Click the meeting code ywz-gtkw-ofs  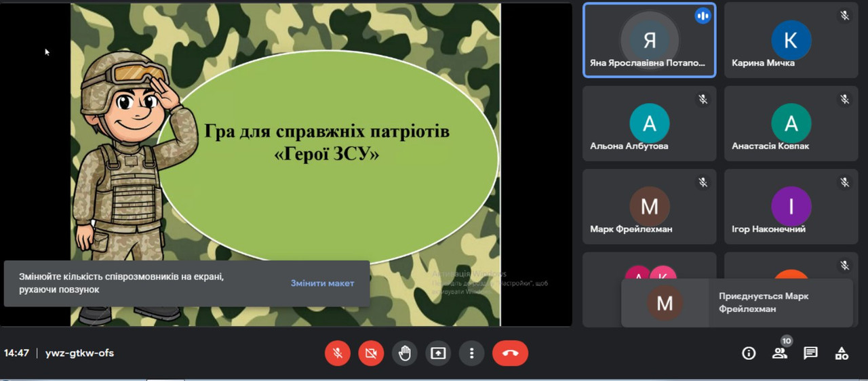79,353
